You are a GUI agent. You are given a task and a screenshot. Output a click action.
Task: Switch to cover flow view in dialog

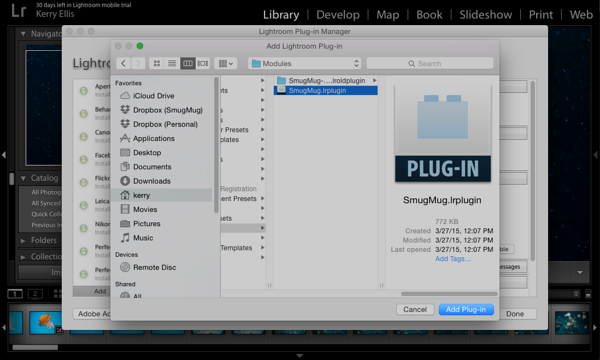tap(203, 64)
